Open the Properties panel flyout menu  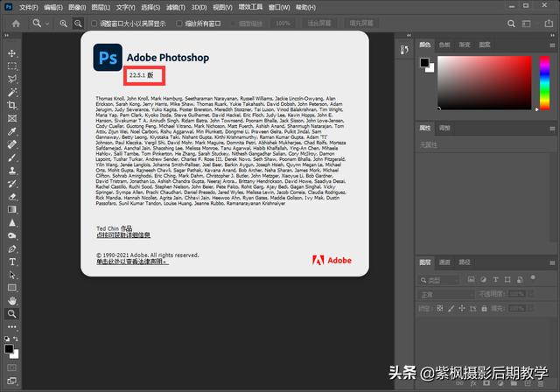point(552,129)
